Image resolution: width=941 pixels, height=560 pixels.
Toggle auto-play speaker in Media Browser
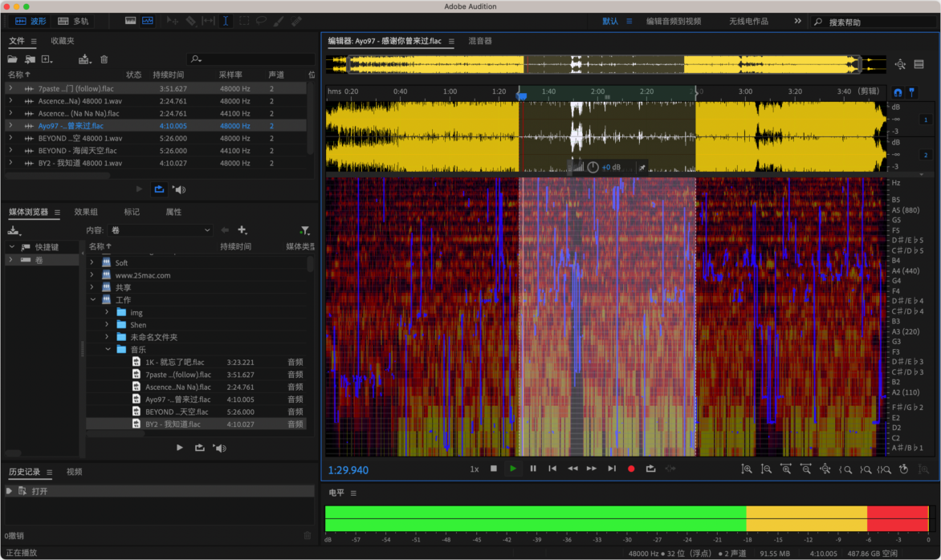pos(220,448)
